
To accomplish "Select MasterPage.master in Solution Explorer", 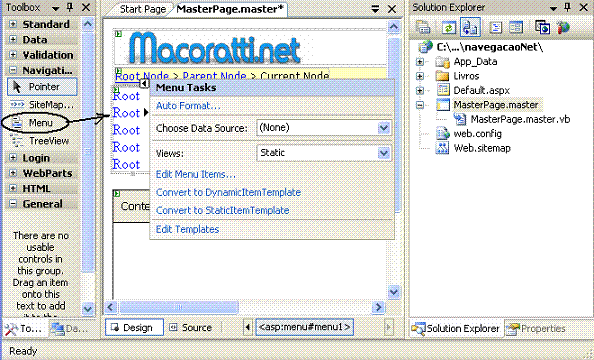I will tap(496, 105).
